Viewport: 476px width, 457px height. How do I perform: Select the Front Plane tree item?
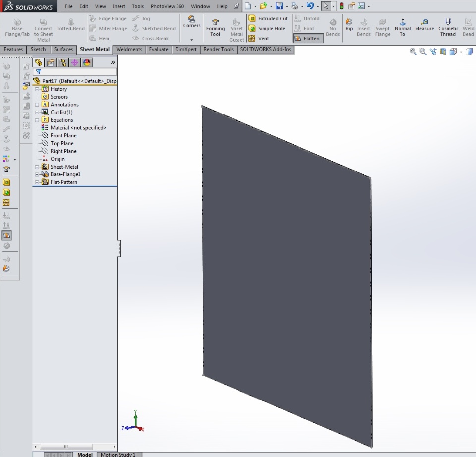click(59, 136)
